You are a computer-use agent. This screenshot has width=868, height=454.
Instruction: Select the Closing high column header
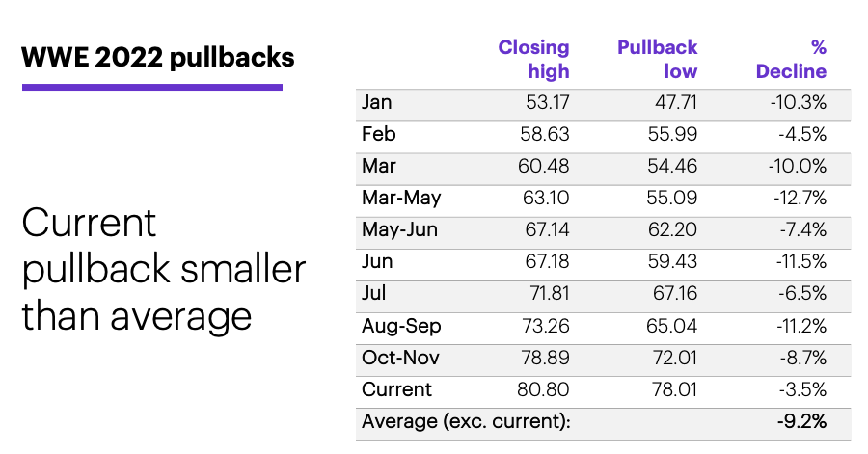click(x=533, y=59)
